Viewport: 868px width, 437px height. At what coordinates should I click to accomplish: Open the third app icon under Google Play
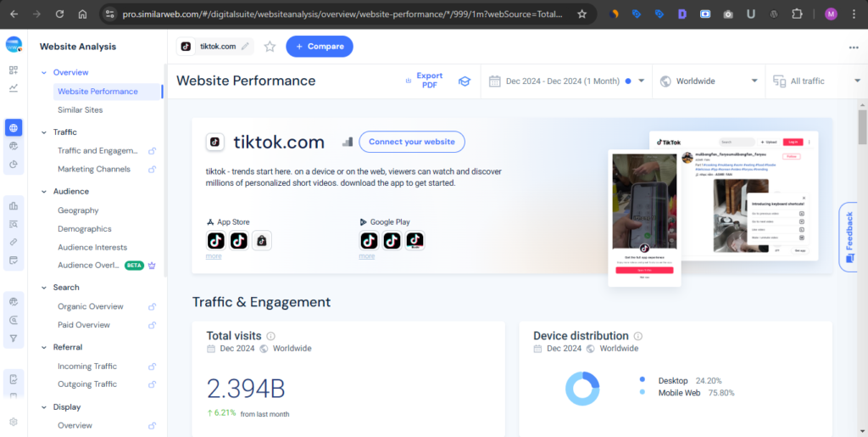point(415,240)
